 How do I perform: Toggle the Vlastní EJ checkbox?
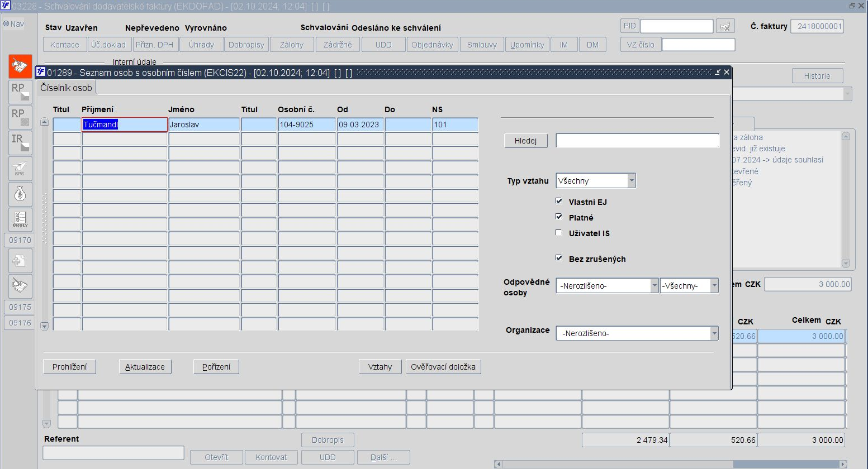(559, 201)
